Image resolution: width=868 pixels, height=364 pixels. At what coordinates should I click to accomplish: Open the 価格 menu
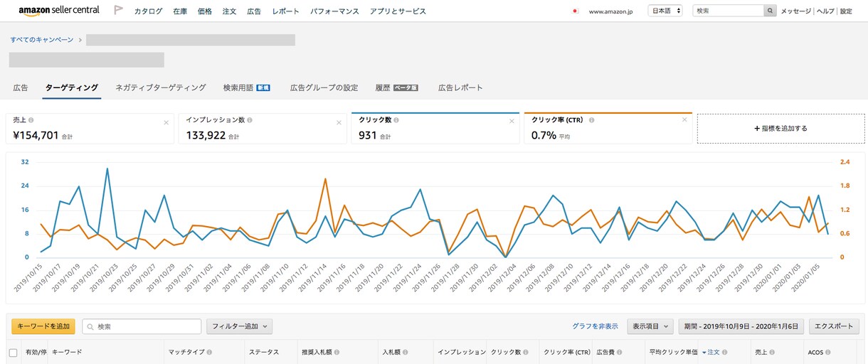[205, 11]
